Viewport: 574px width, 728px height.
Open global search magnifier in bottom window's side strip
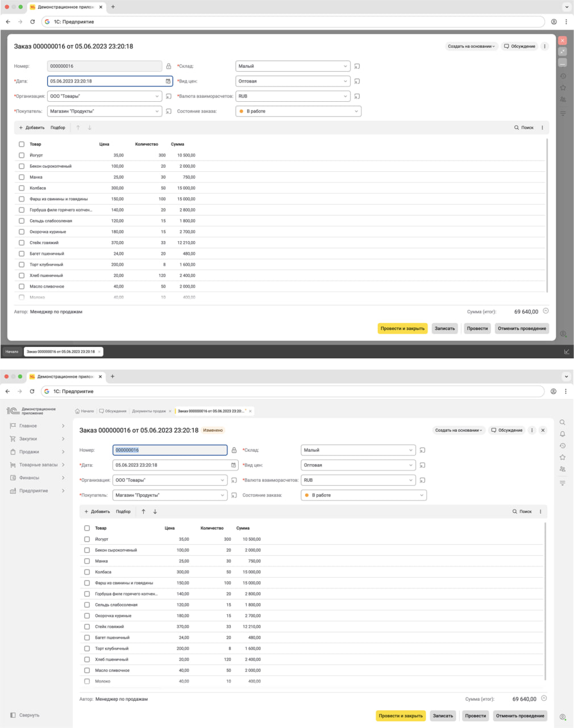562,423
